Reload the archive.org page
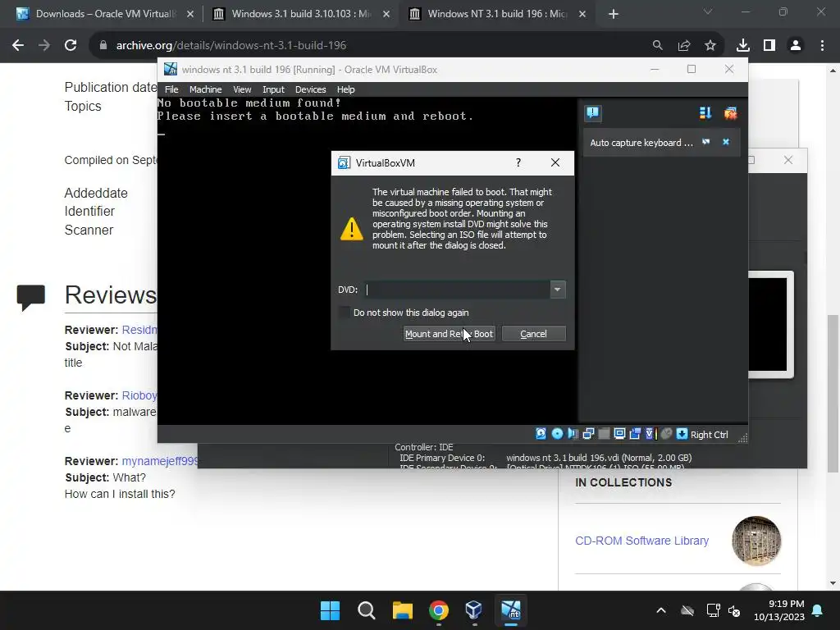Screen dimensions: 840x630 [x=71, y=46]
